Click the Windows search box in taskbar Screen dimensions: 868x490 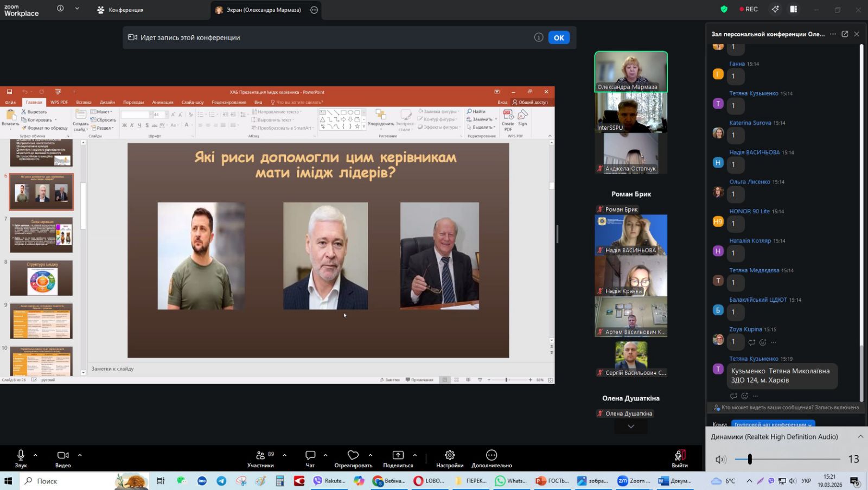[68, 481]
